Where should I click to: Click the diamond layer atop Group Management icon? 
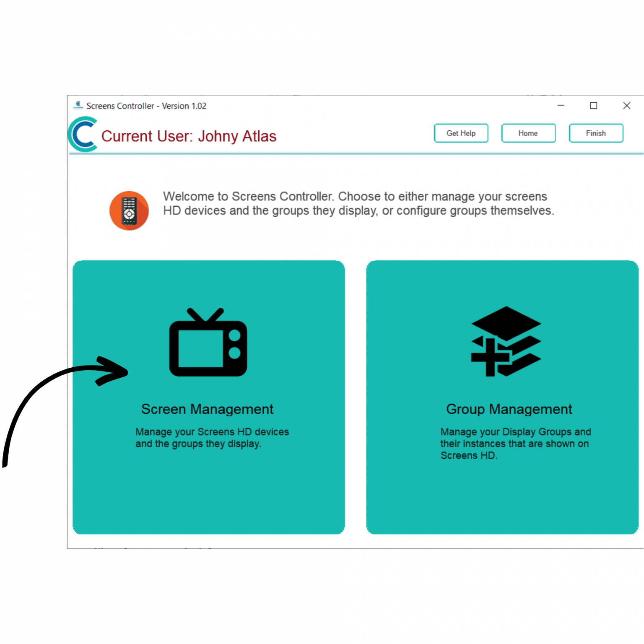[506, 323]
